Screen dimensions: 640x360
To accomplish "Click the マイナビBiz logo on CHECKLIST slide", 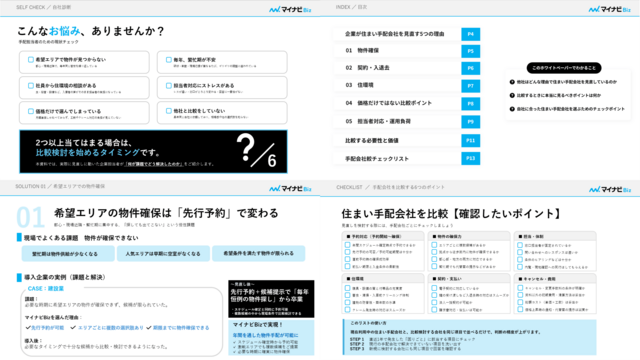I will tap(610, 189).
